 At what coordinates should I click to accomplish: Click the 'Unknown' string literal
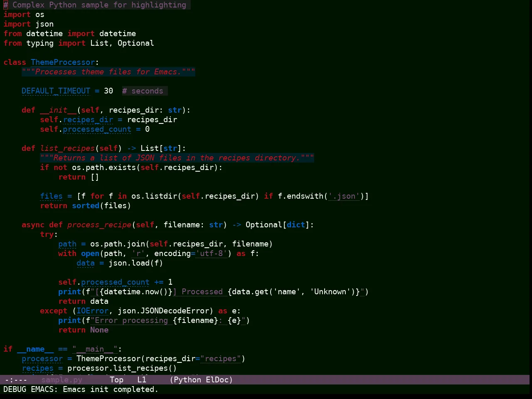330,292
